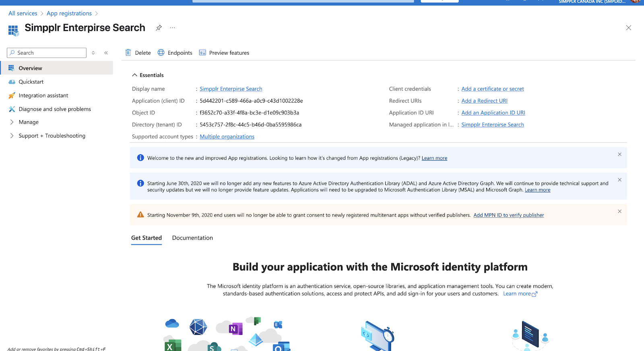
Task: Open Preview features panel
Action: click(224, 53)
